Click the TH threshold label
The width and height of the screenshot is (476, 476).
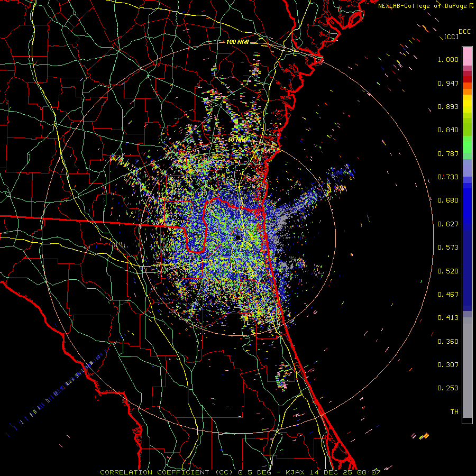pyautogui.click(x=454, y=412)
